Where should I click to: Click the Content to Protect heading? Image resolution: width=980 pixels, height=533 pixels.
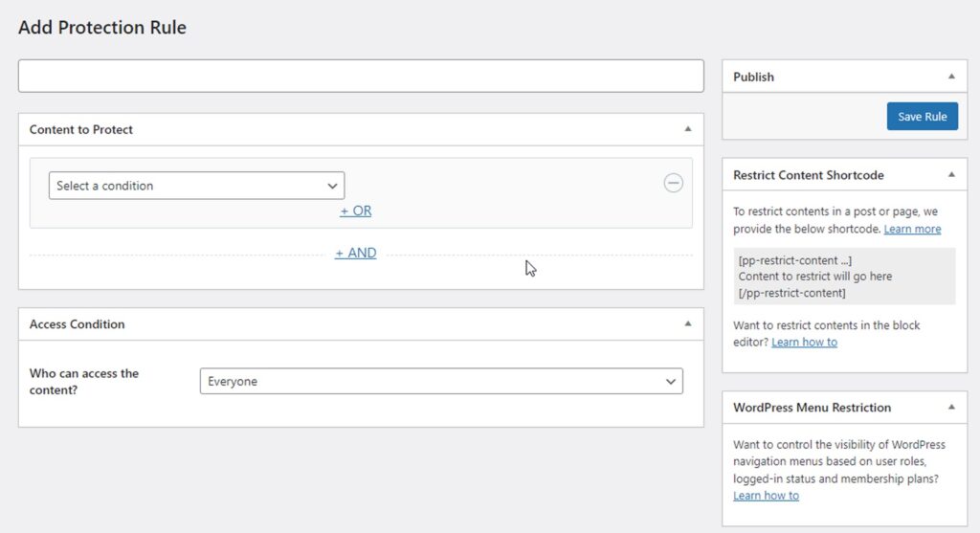pos(81,129)
